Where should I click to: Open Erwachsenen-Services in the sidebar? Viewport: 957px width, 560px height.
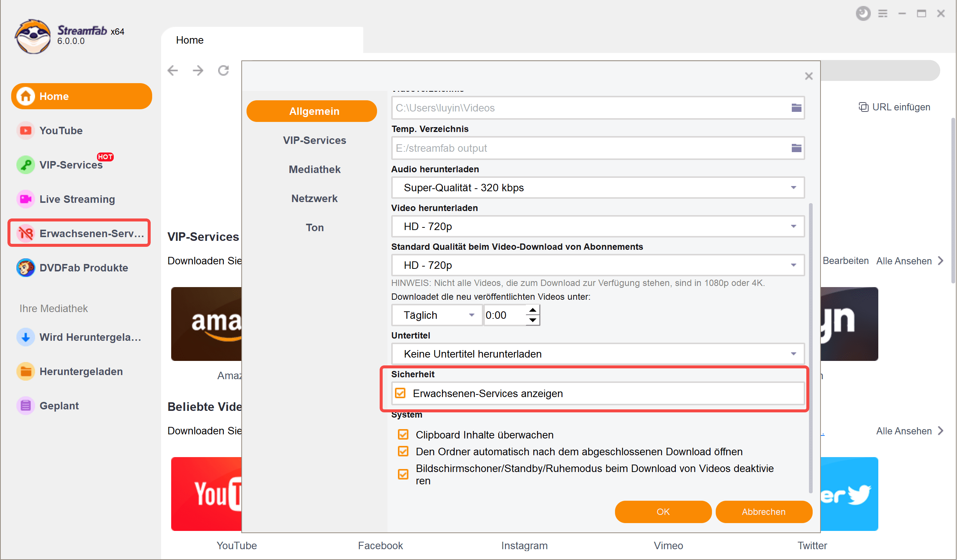(x=79, y=233)
